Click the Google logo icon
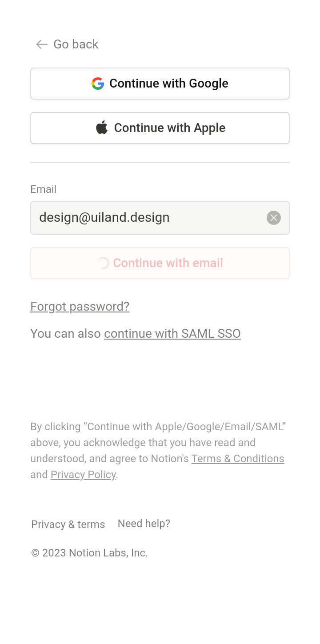The height and width of the screenshot is (644, 320). tap(98, 84)
